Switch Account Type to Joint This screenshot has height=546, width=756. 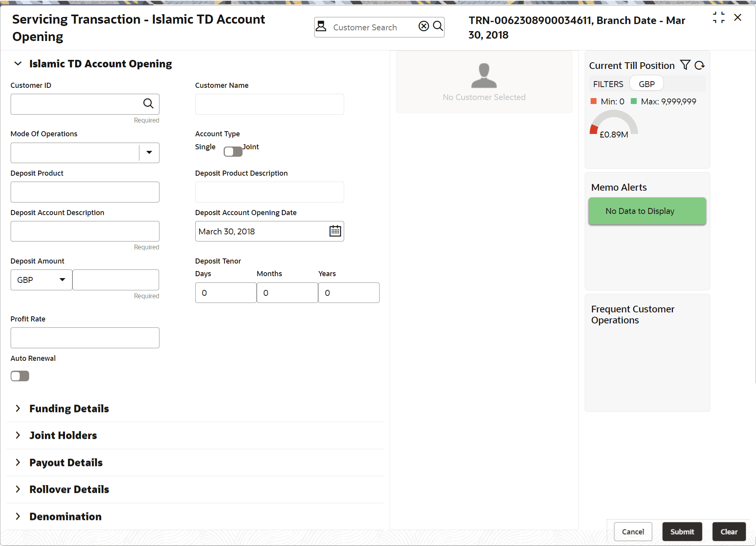pyautogui.click(x=233, y=151)
